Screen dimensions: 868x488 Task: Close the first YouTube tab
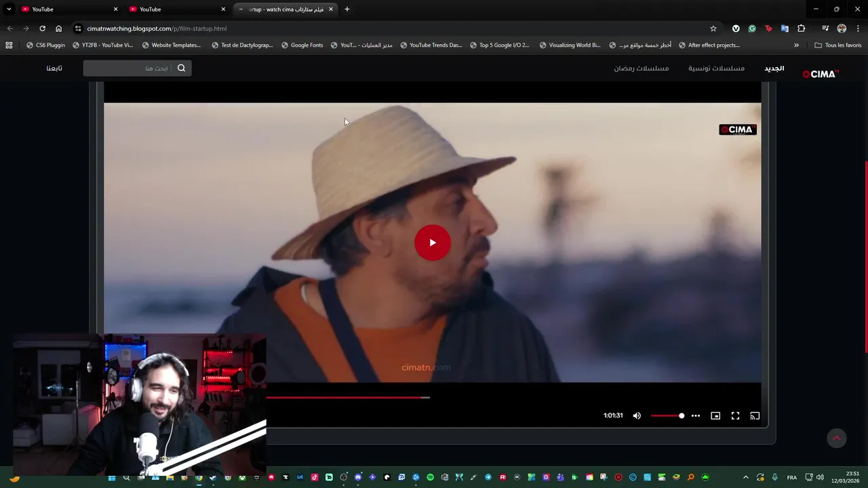[x=115, y=9]
